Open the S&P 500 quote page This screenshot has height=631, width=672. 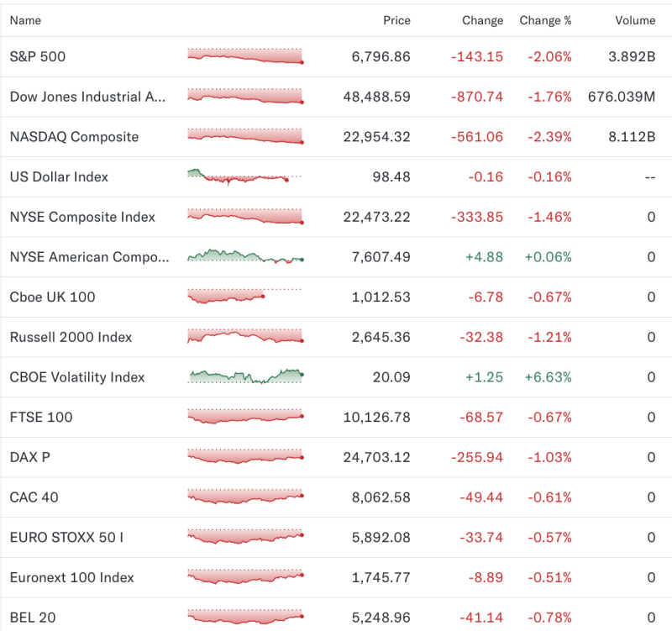[39, 56]
